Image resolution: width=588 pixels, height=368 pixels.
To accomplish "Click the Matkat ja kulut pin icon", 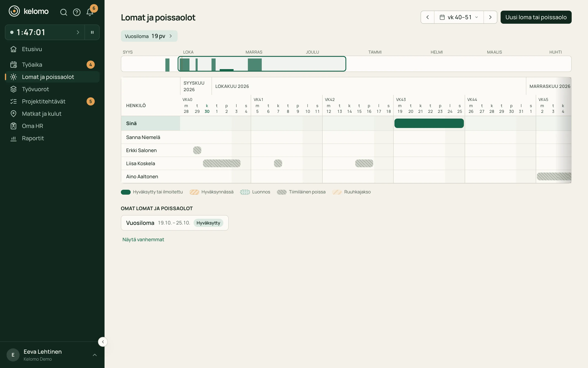I will [x=14, y=114].
